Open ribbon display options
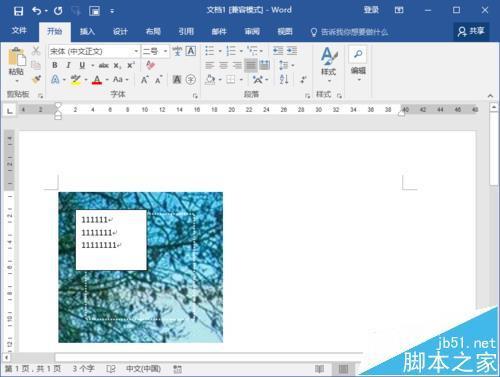Screen dimensions: 500x377 pos(399,10)
